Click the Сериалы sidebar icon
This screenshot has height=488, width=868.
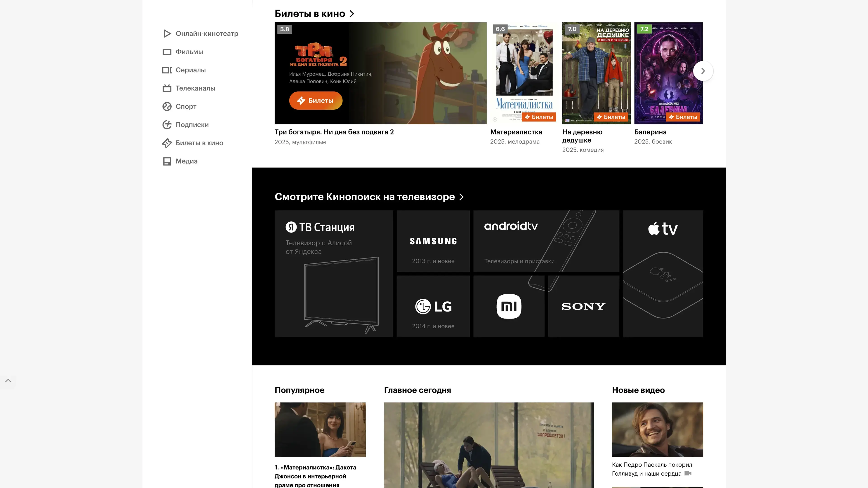click(167, 70)
